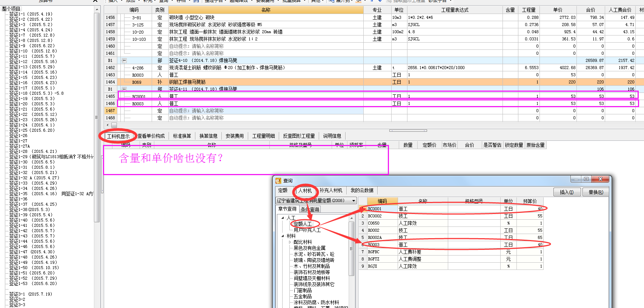Click main table horizontal scroll-left arrow
Screen dimensions: 644x308
(108, 125)
